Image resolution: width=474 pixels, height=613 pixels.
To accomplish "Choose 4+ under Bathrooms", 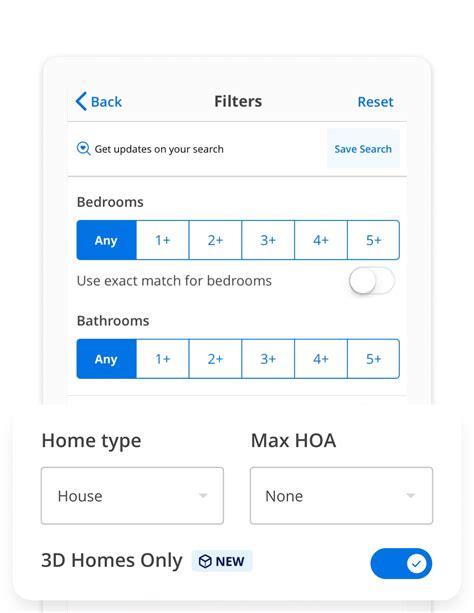I will (x=321, y=359).
